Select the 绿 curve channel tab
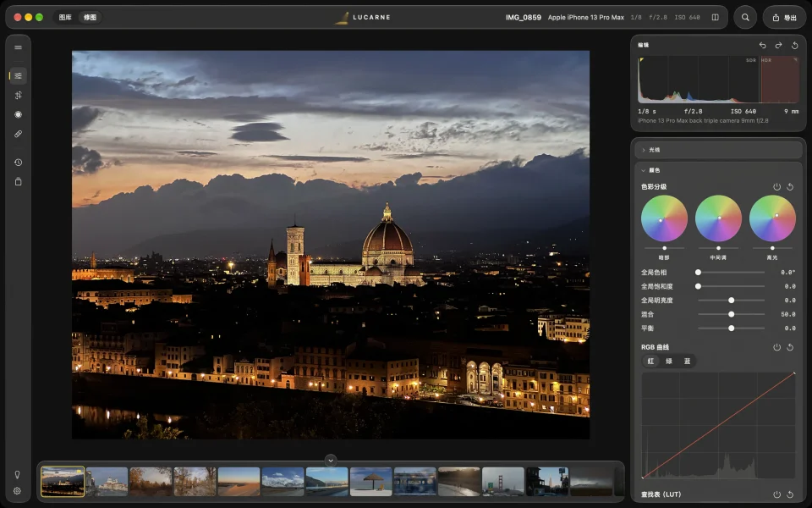The height and width of the screenshot is (508, 812). tap(668, 361)
